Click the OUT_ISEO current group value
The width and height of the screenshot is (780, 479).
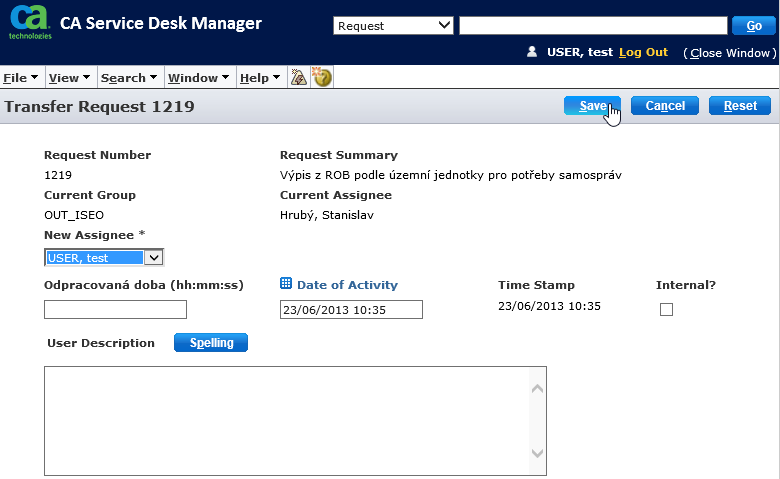coord(74,215)
